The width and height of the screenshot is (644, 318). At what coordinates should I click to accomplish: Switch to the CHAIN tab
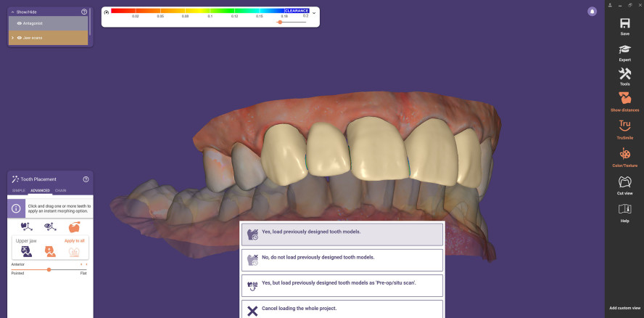tap(60, 190)
